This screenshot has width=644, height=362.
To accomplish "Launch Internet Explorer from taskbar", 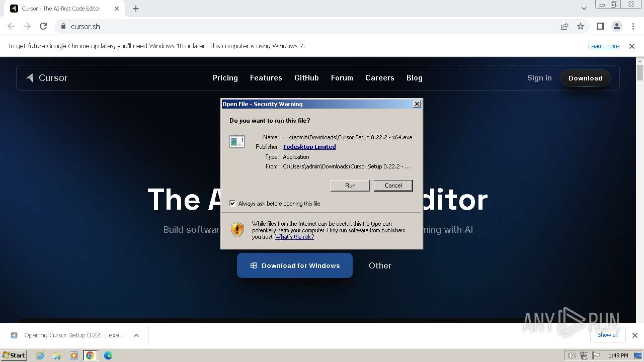I will [40, 355].
